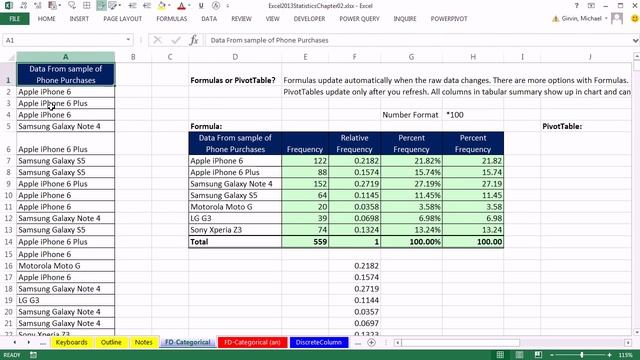
Task: Click the smiley feedback icon
Action: pyautogui.click(x=635, y=18)
